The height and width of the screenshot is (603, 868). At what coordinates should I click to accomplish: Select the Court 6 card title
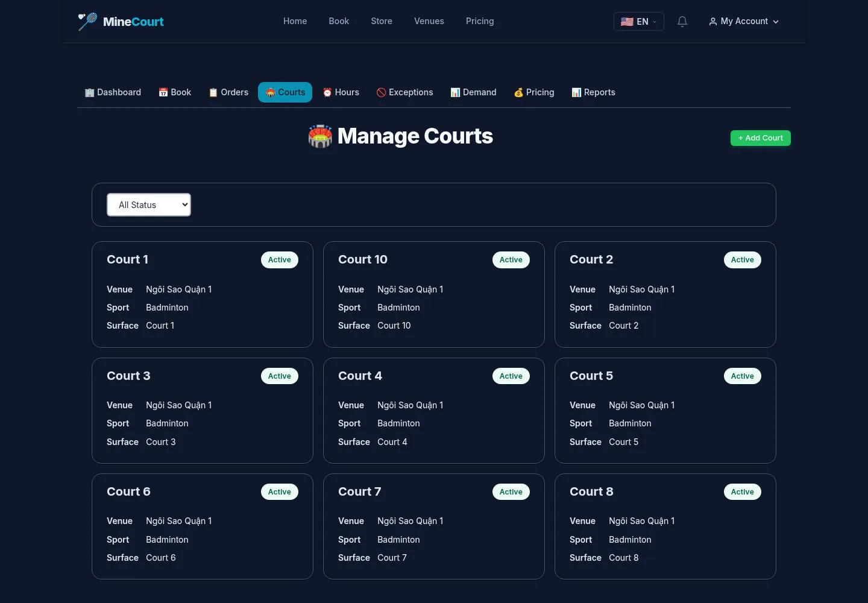tap(128, 491)
